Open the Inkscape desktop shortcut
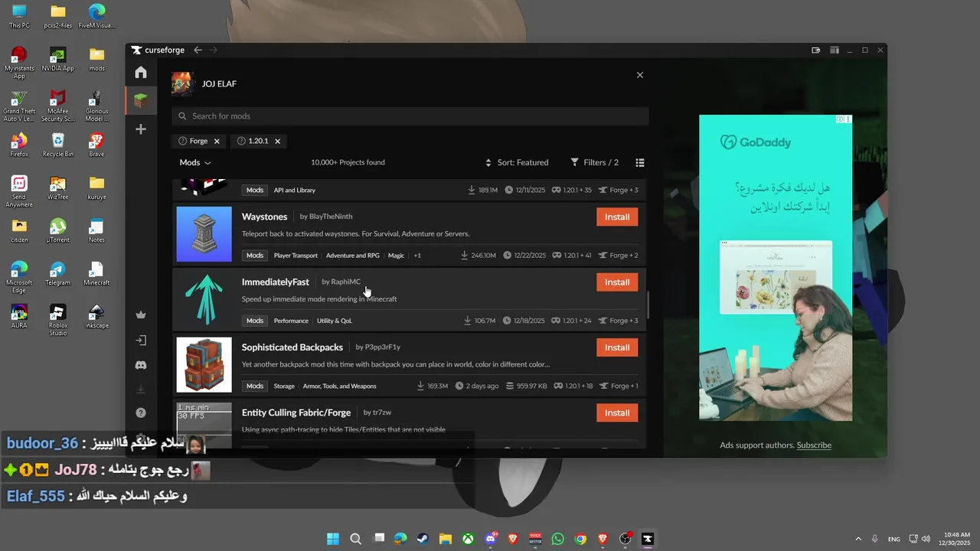Screen dimensions: 980x551 [x=96, y=316]
